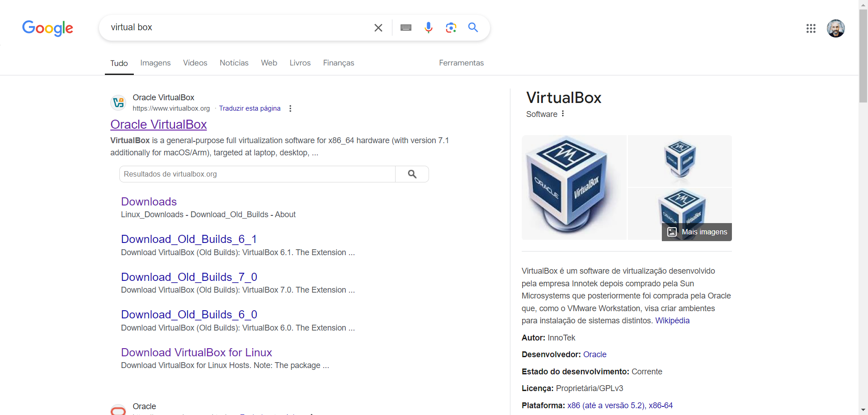Start voice search with microphone icon

click(x=429, y=28)
